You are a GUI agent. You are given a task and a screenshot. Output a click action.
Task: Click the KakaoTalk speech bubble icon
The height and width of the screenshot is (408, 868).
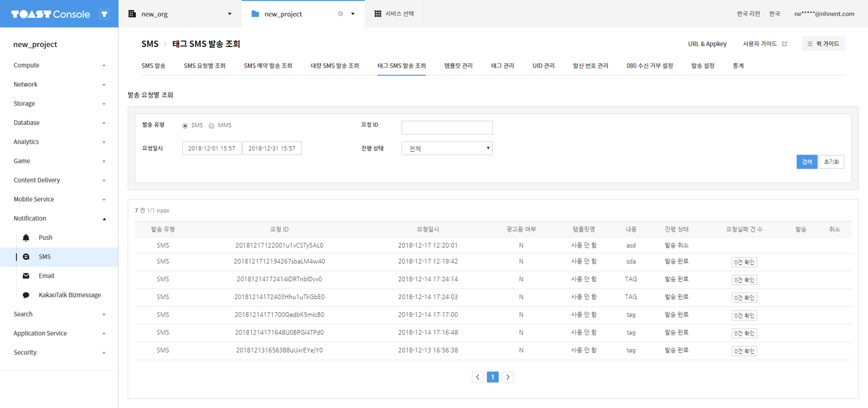coord(26,295)
